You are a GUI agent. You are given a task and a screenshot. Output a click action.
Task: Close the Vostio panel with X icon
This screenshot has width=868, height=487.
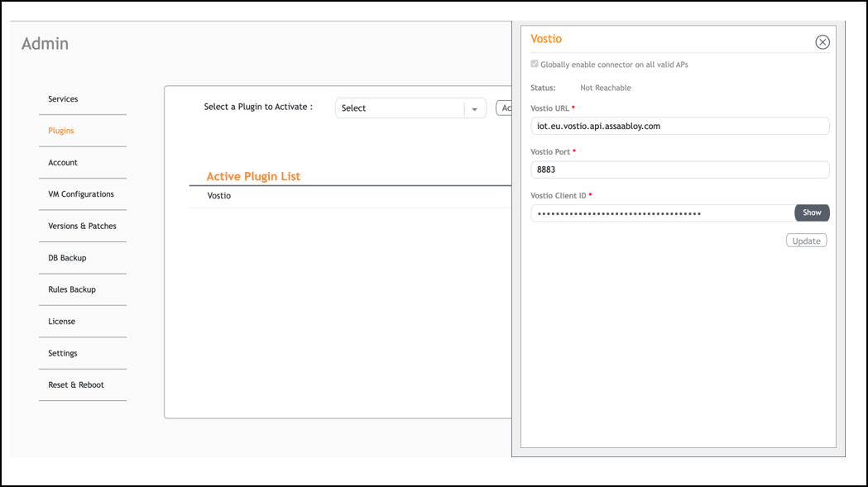pos(822,42)
